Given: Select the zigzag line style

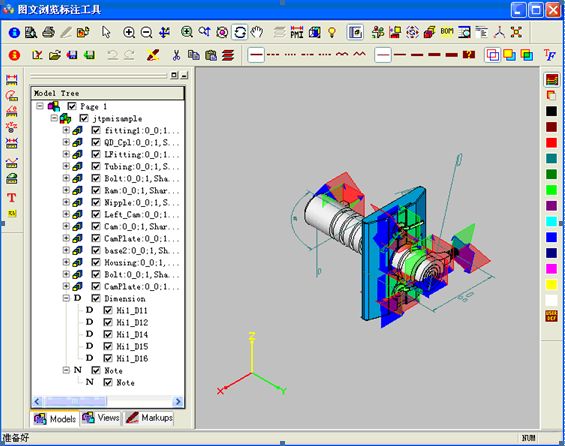Looking at the screenshot, I should (x=359, y=54).
